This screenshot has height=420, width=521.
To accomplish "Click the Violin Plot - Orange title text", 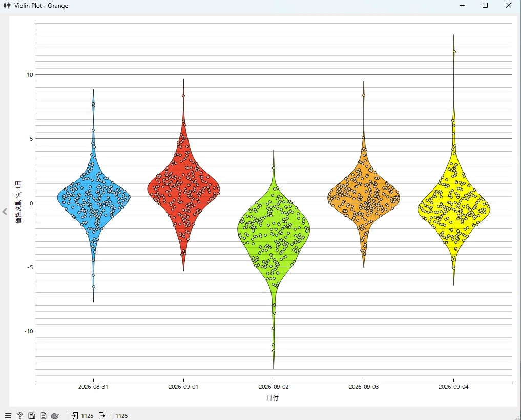I will [41, 6].
